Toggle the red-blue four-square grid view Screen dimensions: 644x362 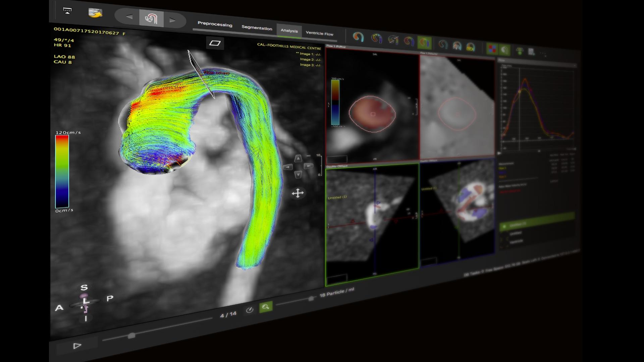pos(492,49)
